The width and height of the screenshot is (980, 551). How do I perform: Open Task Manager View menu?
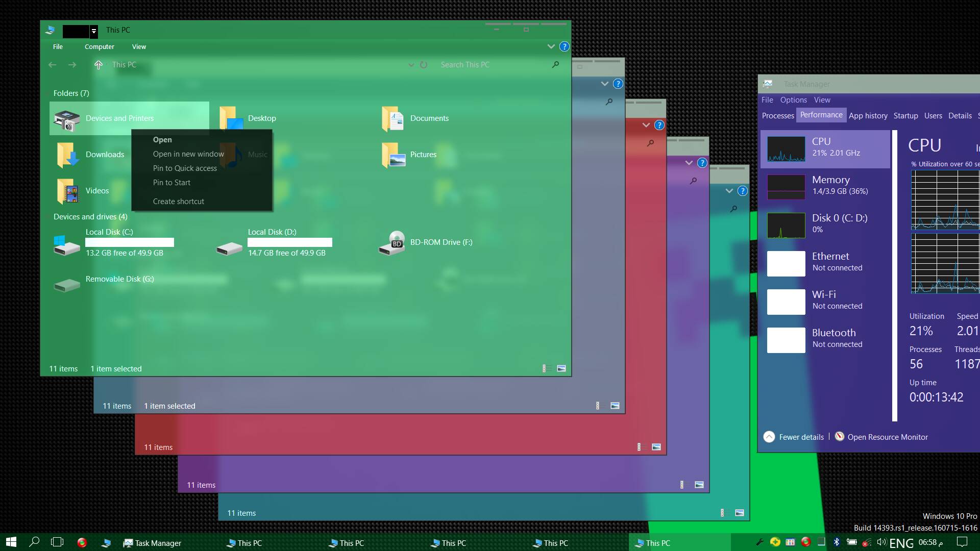tap(822, 100)
